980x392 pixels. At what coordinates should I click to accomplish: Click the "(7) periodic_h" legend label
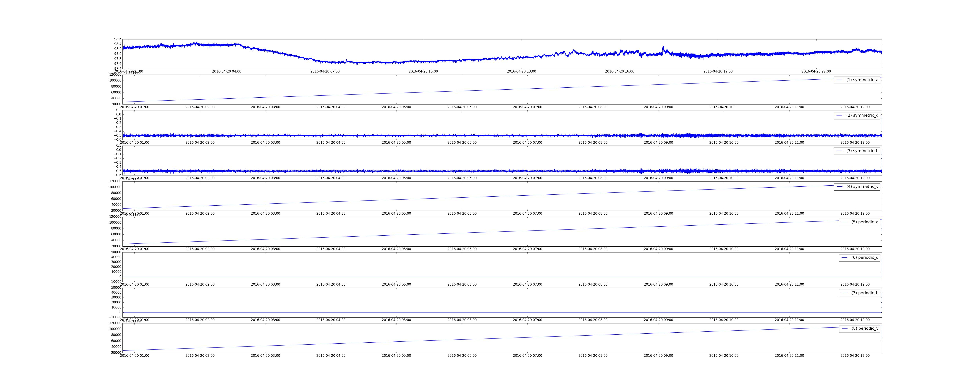pyautogui.click(x=865, y=293)
